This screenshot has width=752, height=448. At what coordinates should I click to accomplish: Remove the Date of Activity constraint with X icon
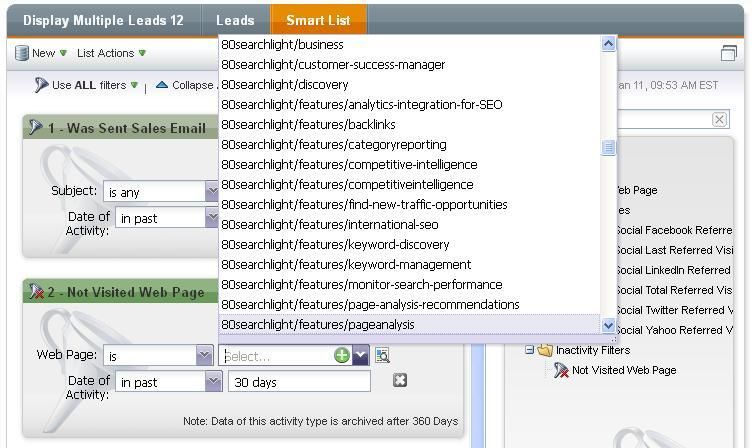pos(400,381)
